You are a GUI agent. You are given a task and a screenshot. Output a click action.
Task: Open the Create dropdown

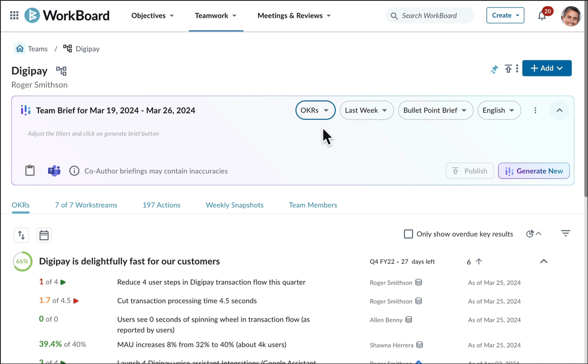[505, 15]
